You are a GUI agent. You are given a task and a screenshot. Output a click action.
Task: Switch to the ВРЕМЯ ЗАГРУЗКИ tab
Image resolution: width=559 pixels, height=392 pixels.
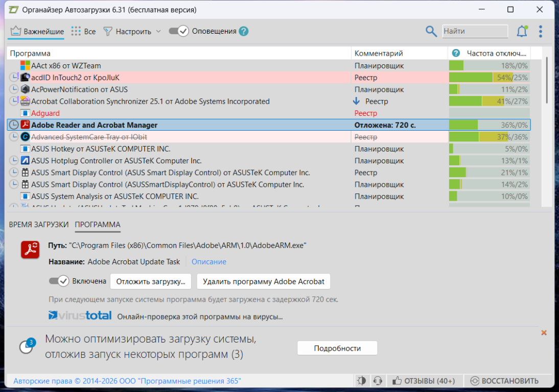tap(38, 225)
